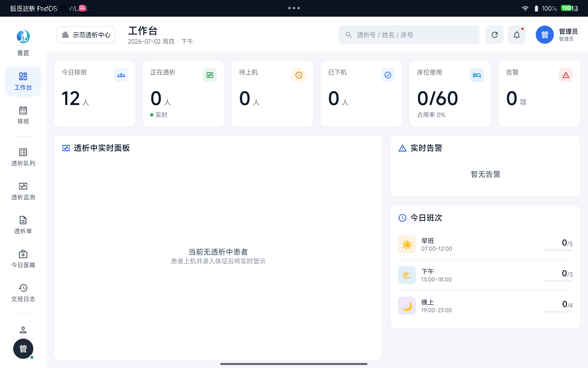Open the 已下机 stat card
588x368 pixels.
[361, 93]
